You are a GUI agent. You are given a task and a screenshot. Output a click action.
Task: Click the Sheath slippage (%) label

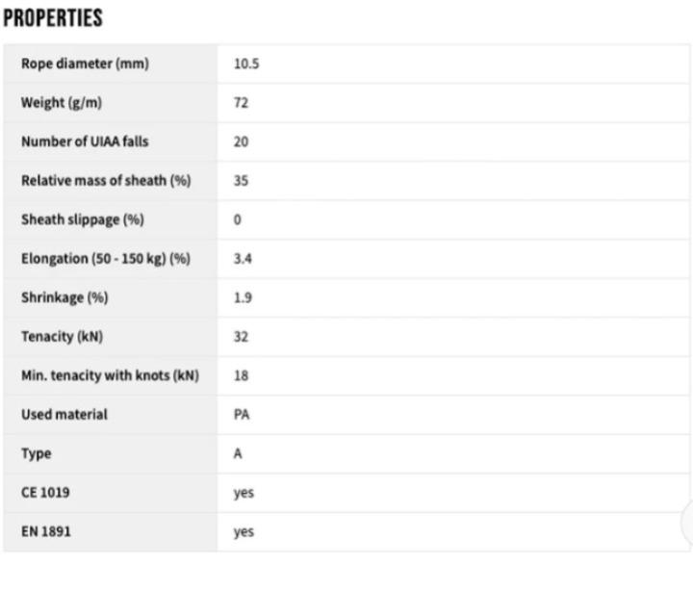(82, 219)
